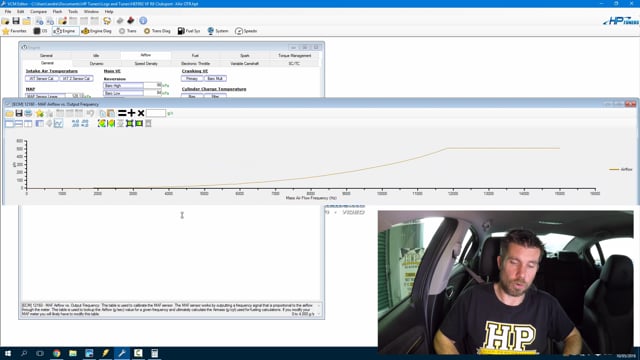Select the Variable Camshaft sub-tab
This screenshot has width=640, height=360.
coord(245,64)
